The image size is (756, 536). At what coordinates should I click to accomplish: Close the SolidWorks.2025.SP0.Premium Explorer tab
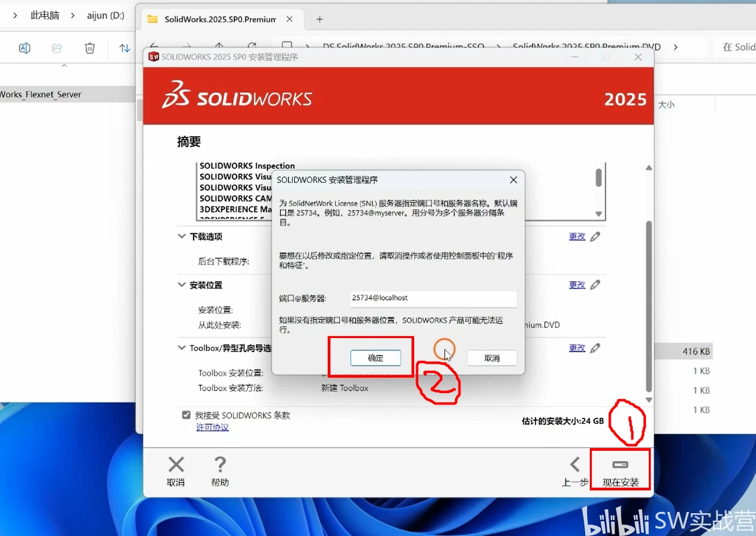click(x=290, y=19)
